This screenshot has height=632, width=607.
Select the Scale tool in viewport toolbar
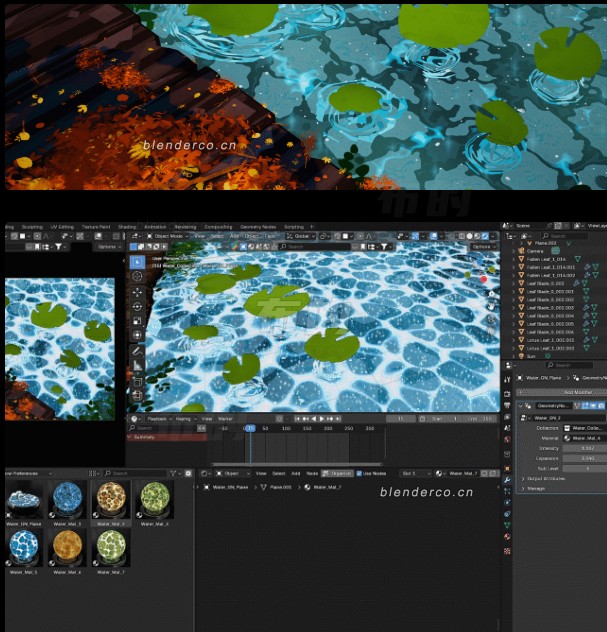137,321
